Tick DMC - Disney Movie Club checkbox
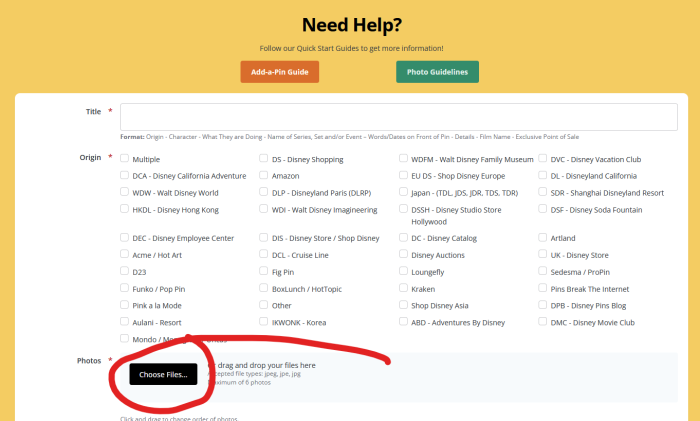700x421 pixels. pyautogui.click(x=543, y=323)
